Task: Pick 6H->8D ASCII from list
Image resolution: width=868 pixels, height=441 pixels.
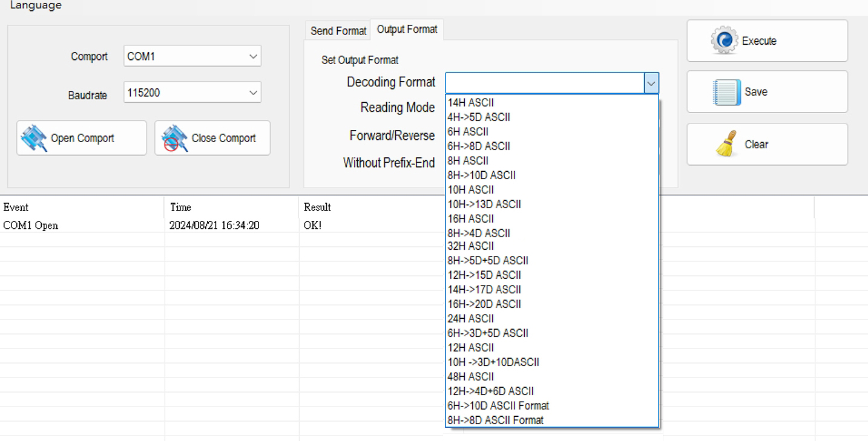Action: (552, 146)
